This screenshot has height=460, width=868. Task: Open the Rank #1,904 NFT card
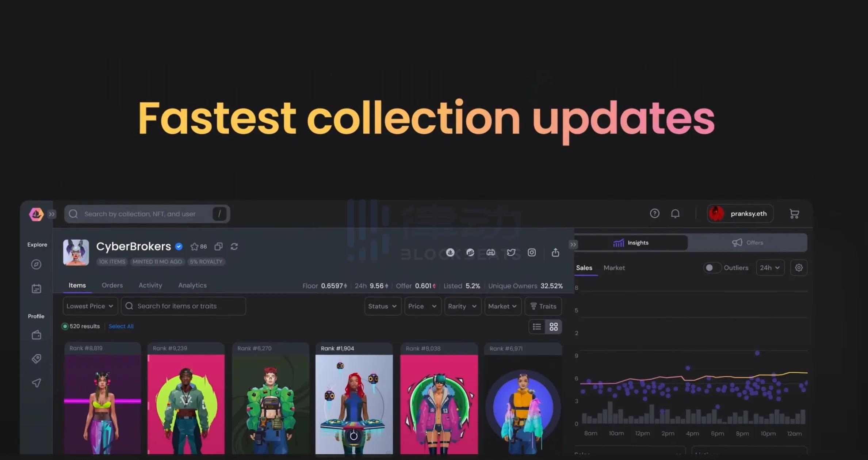click(x=354, y=399)
